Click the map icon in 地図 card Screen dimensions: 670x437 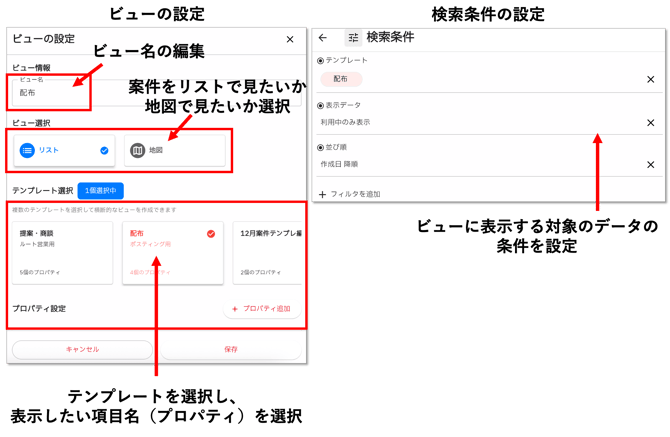pos(137,150)
